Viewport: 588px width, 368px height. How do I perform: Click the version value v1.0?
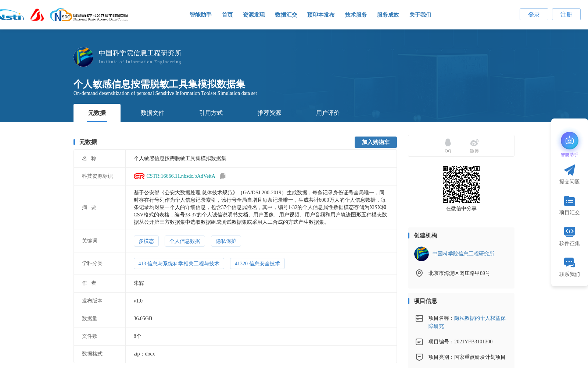(138, 301)
